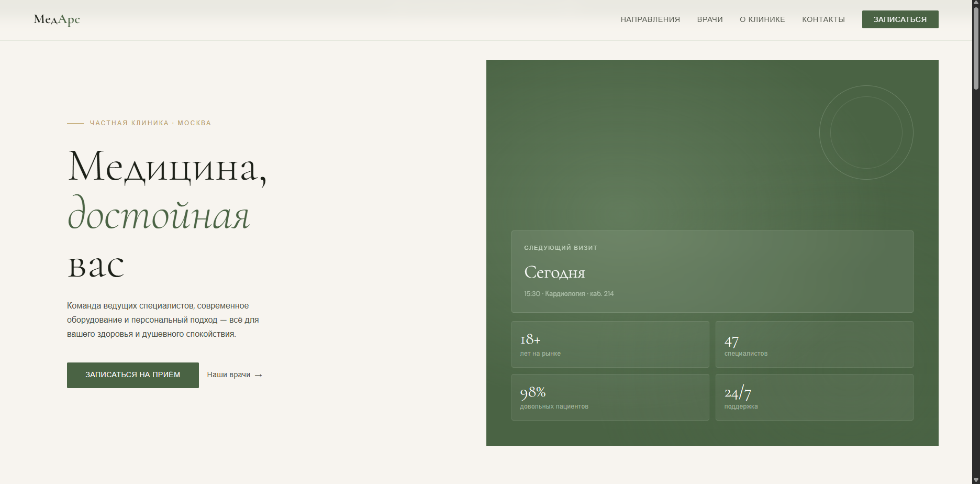Go to the Врачи section

point(710,19)
